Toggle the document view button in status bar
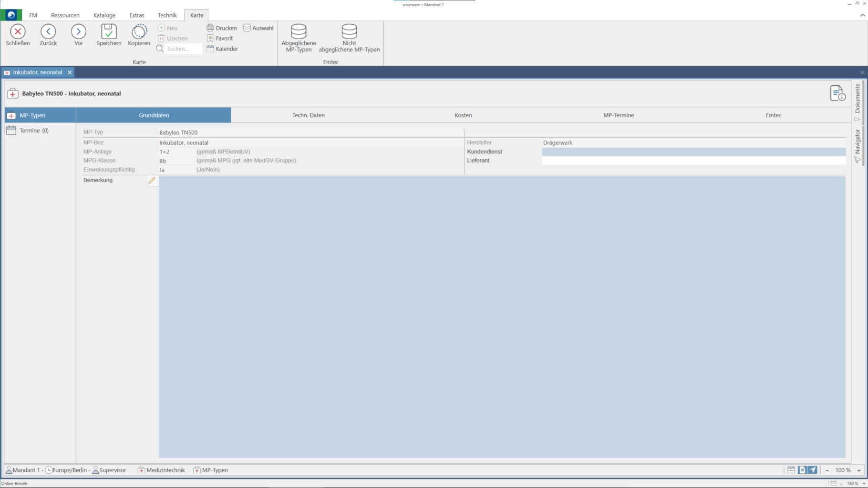 [802, 470]
